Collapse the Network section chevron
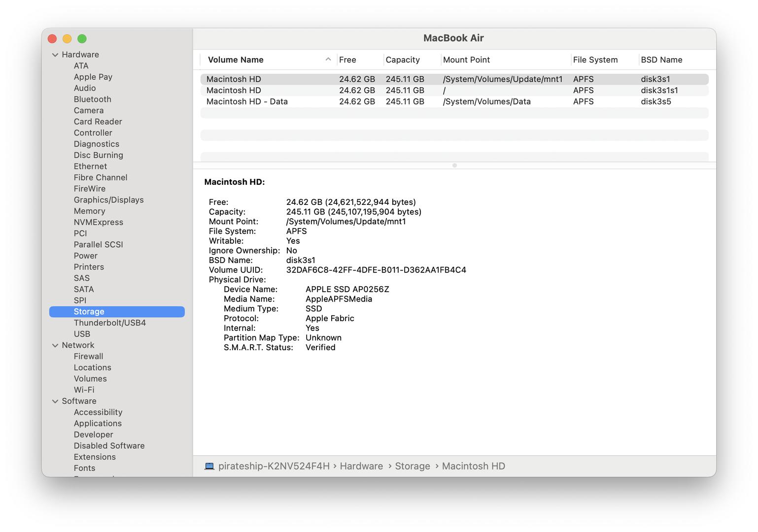Screen dimensions: 758x532 (x=55, y=345)
